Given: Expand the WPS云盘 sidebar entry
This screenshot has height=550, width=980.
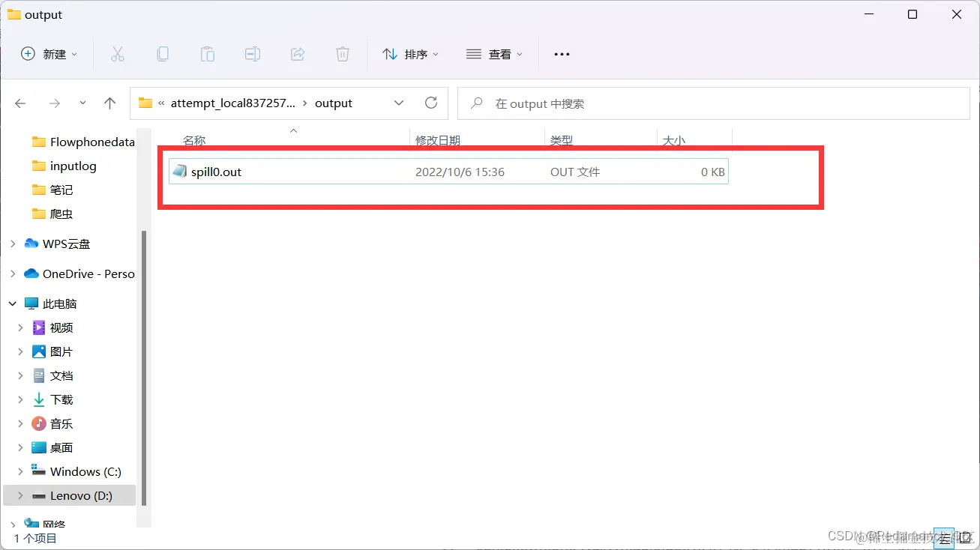Looking at the screenshot, I should point(12,244).
